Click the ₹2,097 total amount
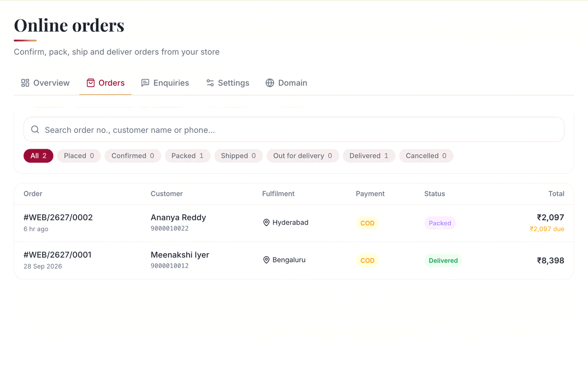The height and width of the screenshot is (368, 588). point(551,217)
